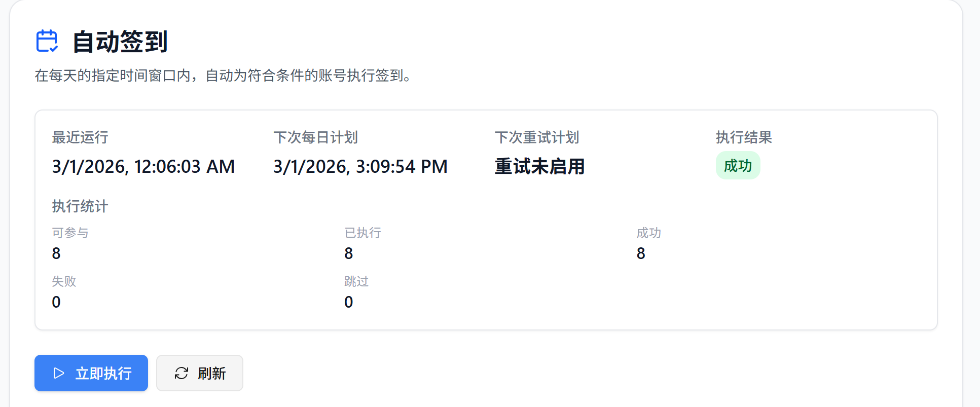The width and height of the screenshot is (980, 407).
Task: Click the green 成功 status badge
Action: pyautogui.click(x=738, y=166)
